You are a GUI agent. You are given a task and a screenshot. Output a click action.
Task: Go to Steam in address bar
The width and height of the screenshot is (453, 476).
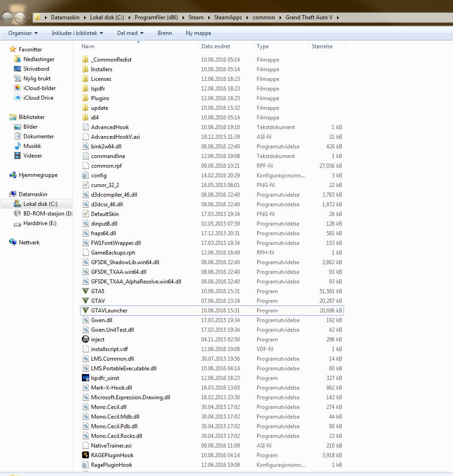coord(196,17)
